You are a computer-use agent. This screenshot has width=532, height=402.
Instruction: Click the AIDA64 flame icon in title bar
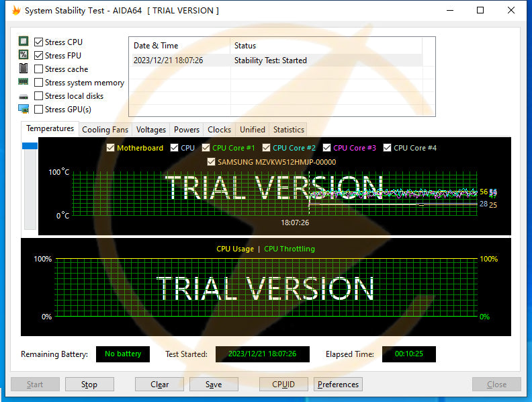(x=16, y=11)
